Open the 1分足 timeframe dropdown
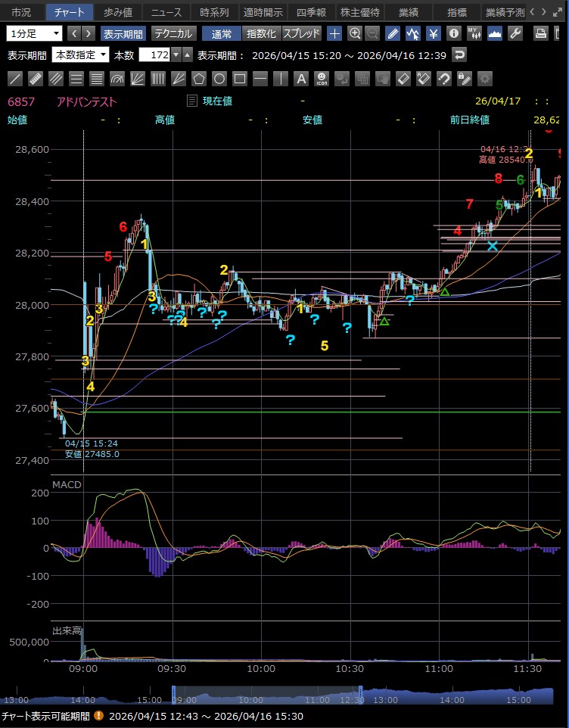Image resolution: width=569 pixels, height=728 pixels. pyautogui.click(x=35, y=33)
